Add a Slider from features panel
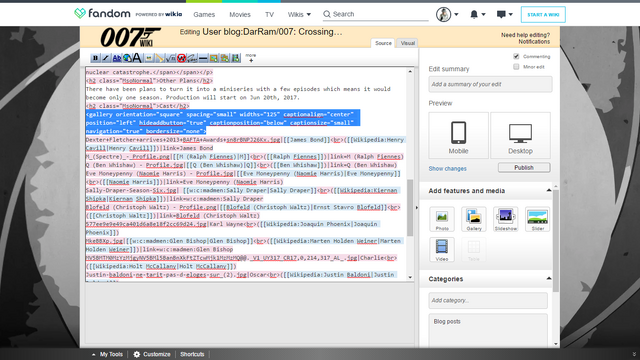The height and width of the screenshot is (360, 640). [x=538, y=219]
